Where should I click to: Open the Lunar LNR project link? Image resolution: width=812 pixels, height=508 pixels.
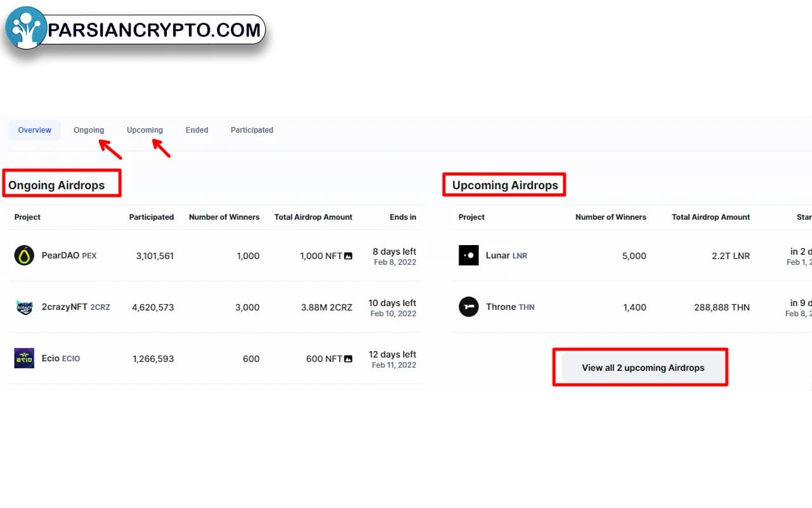pyautogui.click(x=506, y=255)
